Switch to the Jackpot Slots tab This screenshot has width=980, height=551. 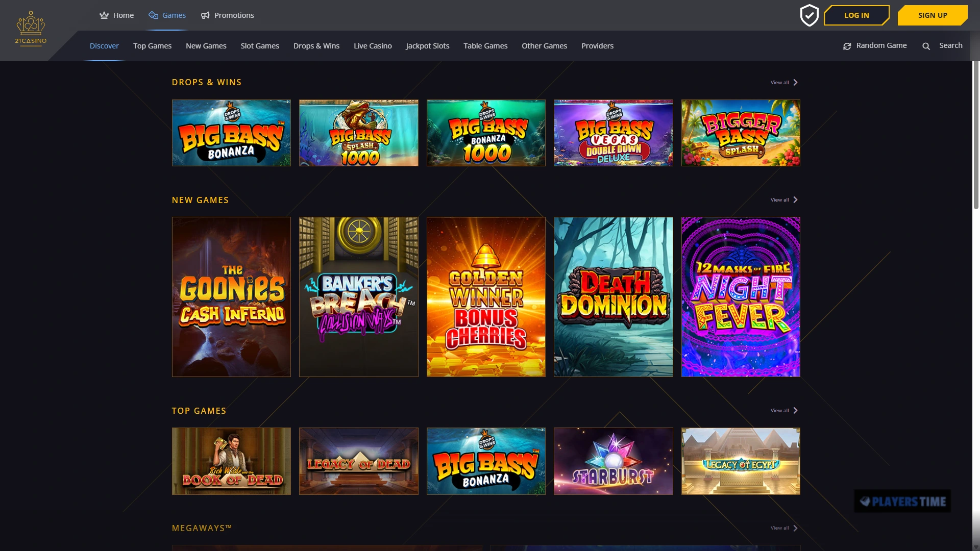tap(427, 46)
